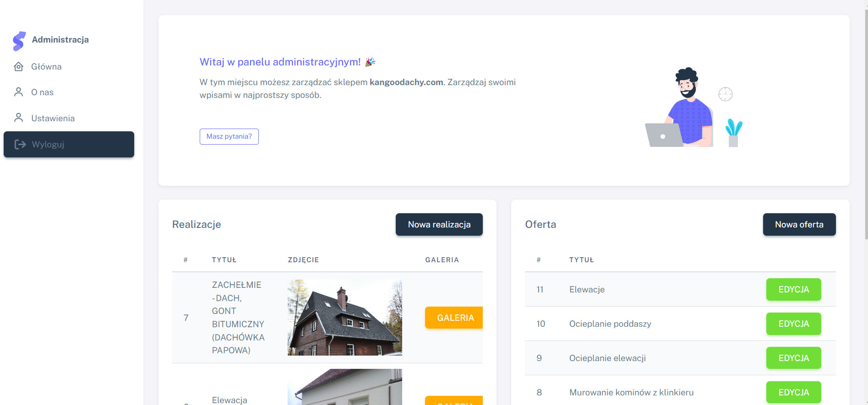Edit the Ocieplanie poddaszy offer

click(x=793, y=324)
